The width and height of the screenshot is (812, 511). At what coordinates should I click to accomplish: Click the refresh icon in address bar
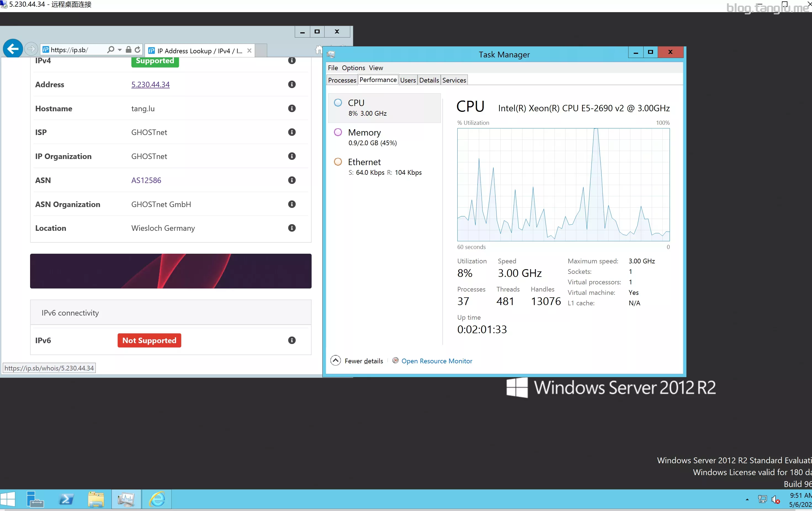pyautogui.click(x=137, y=50)
